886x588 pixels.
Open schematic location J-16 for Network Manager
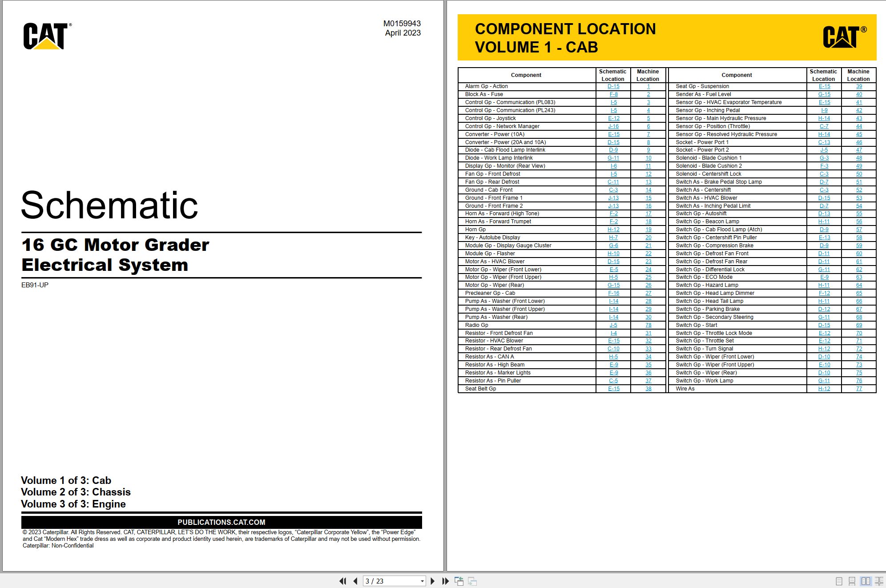pyautogui.click(x=613, y=126)
